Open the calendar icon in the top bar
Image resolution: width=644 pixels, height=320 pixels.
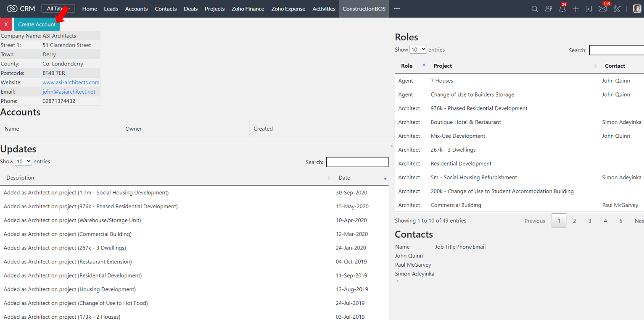[589, 9]
